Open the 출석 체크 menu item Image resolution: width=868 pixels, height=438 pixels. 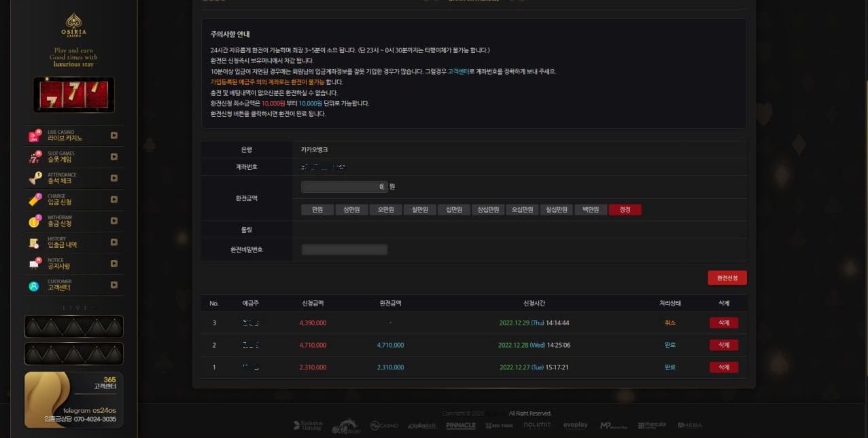60,181
